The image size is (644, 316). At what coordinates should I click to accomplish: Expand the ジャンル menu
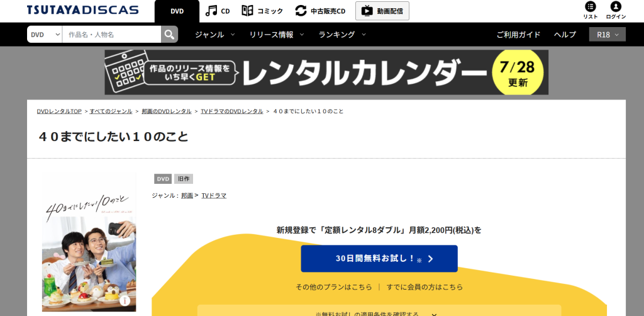pyautogui.click(x=215, y=35)
